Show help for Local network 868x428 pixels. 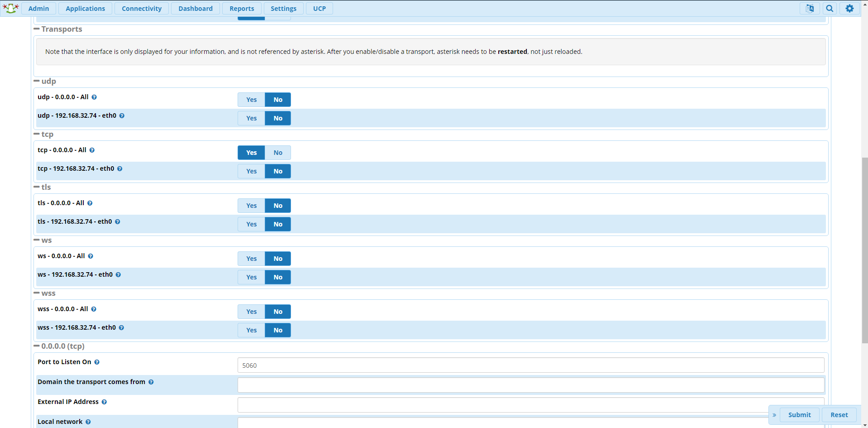(x=88, y=422)
